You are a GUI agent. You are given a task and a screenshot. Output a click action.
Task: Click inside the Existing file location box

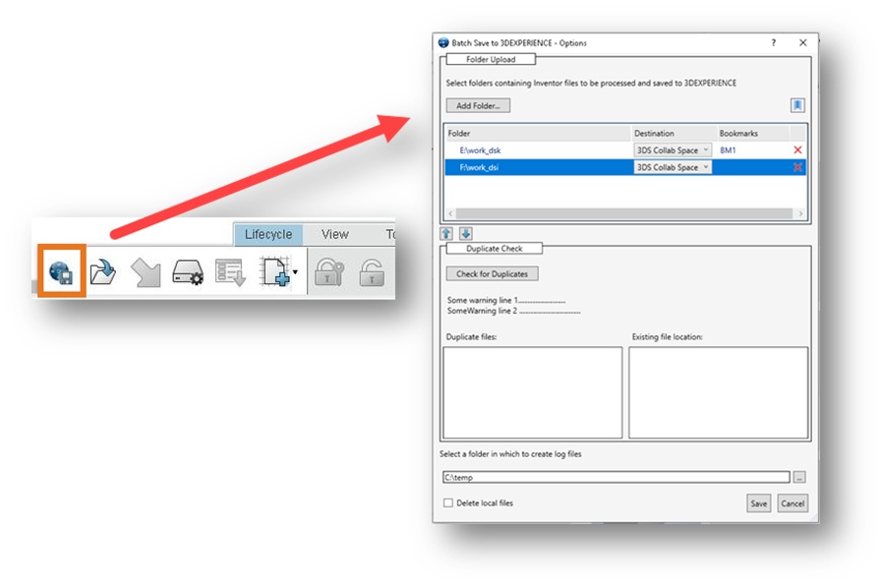click(718, 392)
